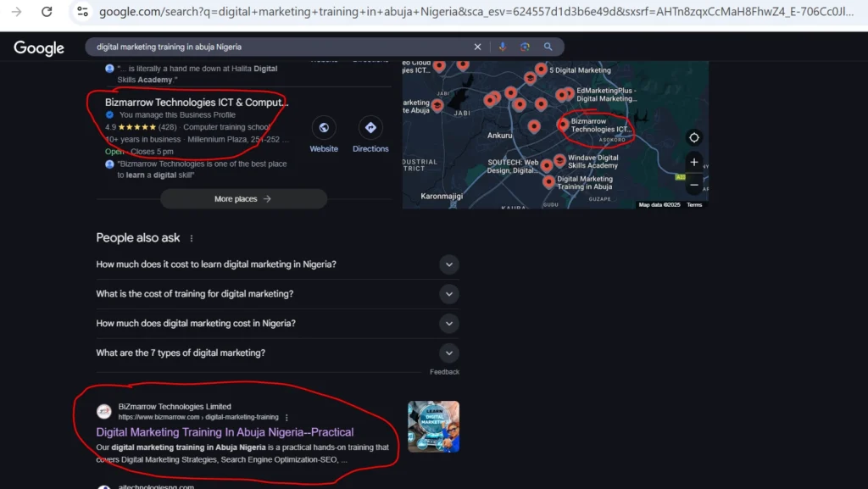Open Google Lens image search icon
868x489 pixels.
point(525,47)
